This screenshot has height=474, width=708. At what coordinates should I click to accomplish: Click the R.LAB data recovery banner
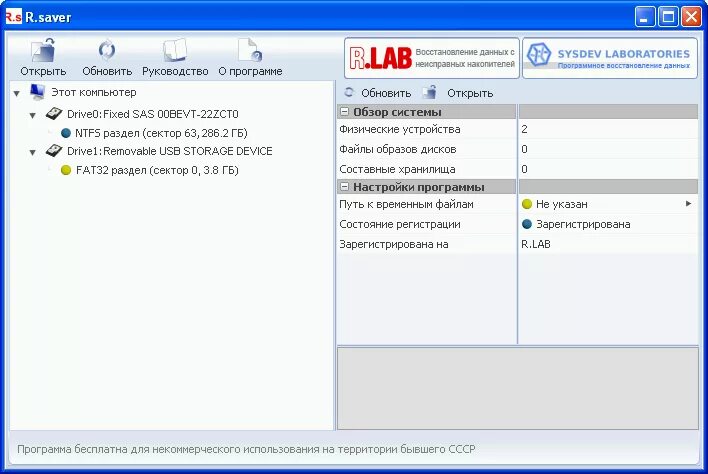coord(432,58)
